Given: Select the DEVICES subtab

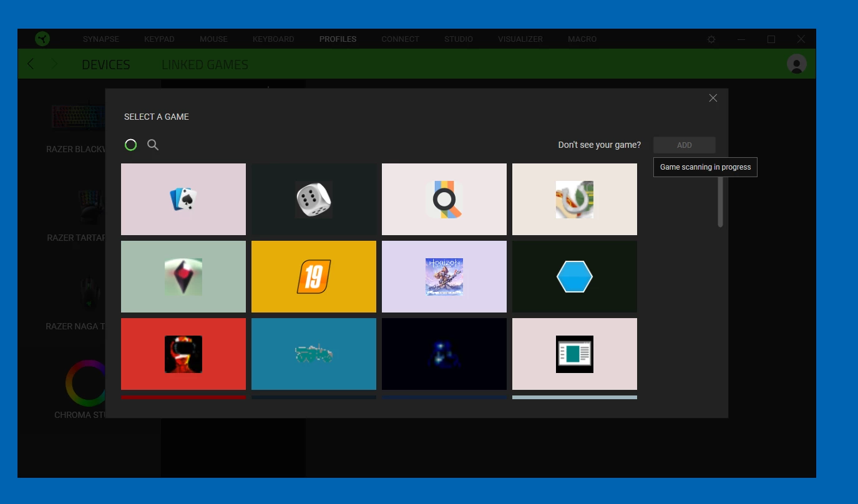Looking at the screenshot, I should tap(106, 64).
